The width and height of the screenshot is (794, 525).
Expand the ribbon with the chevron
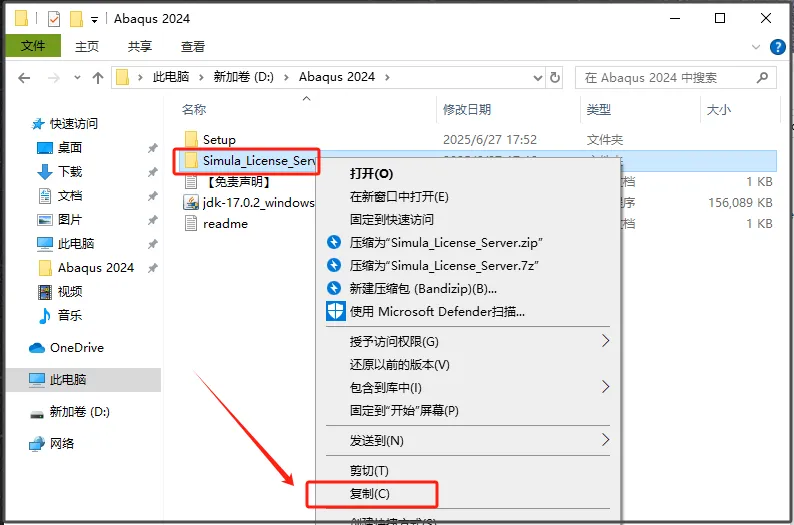pos(756,47)
